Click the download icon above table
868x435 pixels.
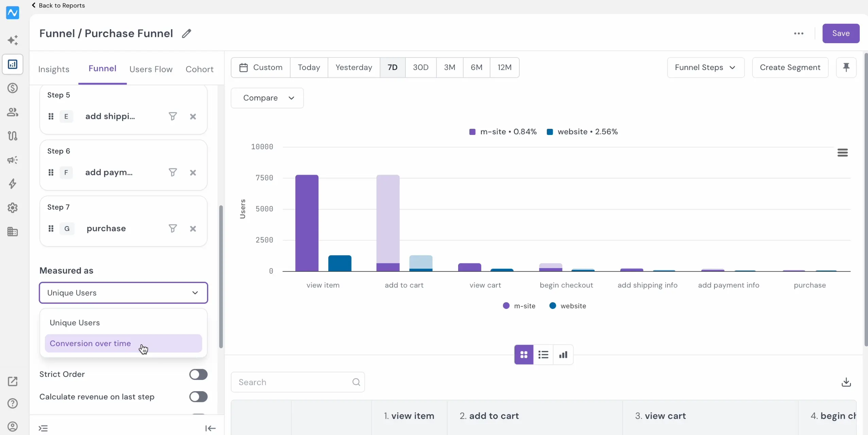(846, 382)
